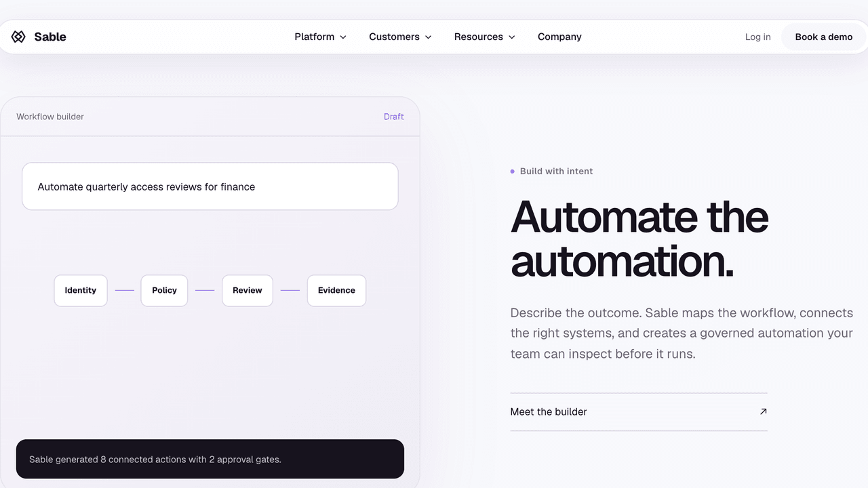Viewport: 868px width, 488px height.
Task: Click the Sable generated 8 connected actions banner
Action: [x=210, y=459]
